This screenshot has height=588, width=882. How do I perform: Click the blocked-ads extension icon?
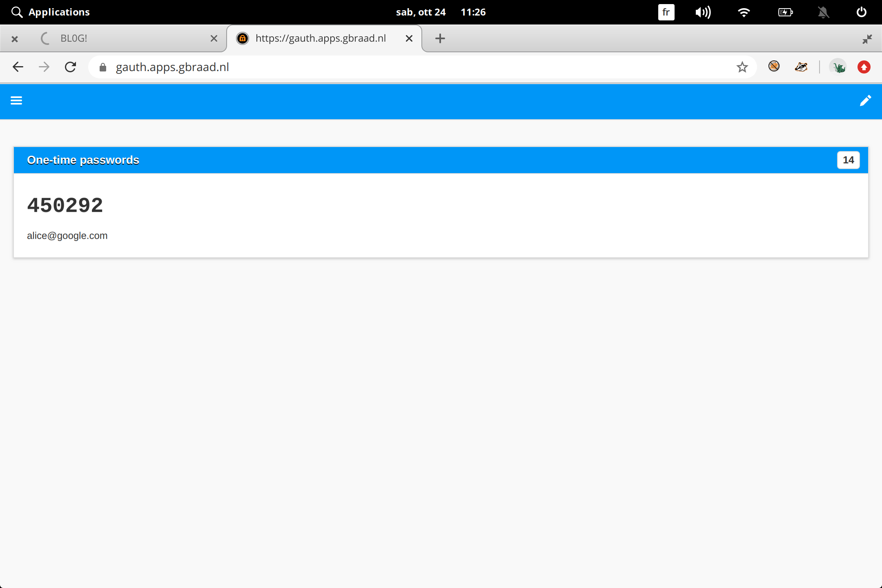point(774,67)
